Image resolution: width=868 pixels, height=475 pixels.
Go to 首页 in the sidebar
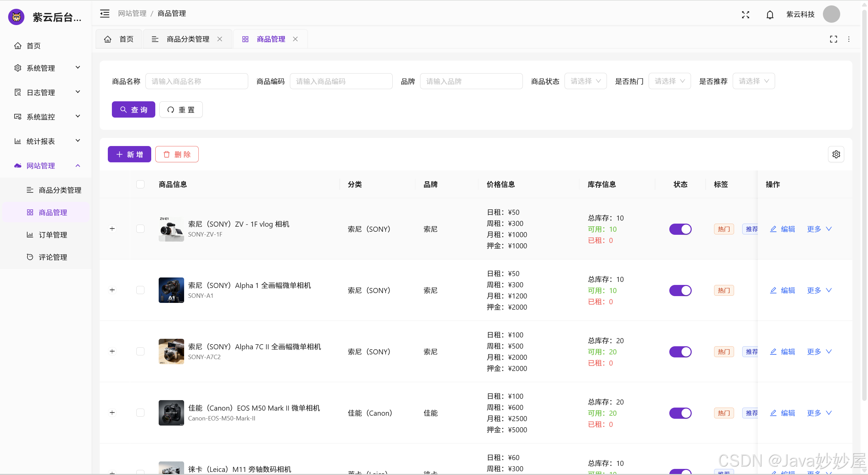46,46
